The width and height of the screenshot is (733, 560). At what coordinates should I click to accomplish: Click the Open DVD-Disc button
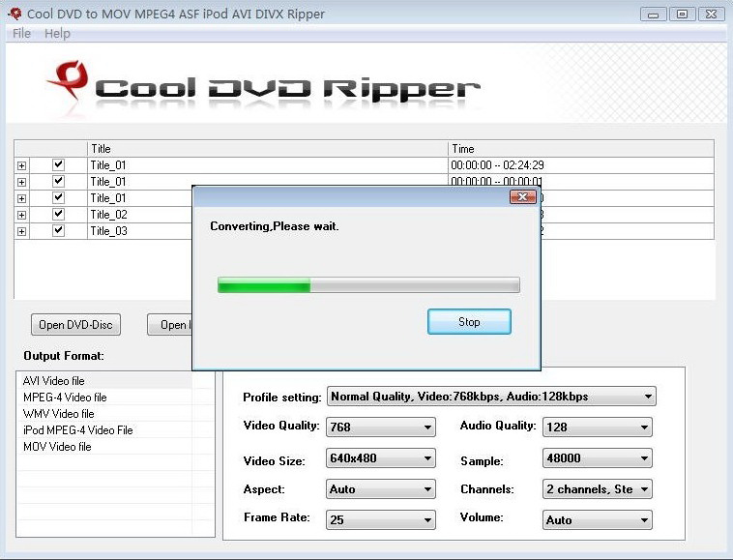(x=75, y=325)
